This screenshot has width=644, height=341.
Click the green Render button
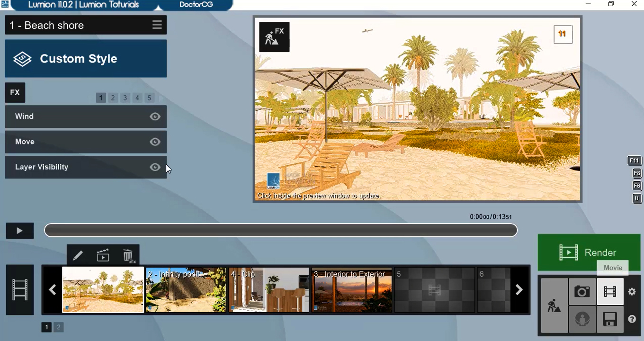(x=589, y=252)
